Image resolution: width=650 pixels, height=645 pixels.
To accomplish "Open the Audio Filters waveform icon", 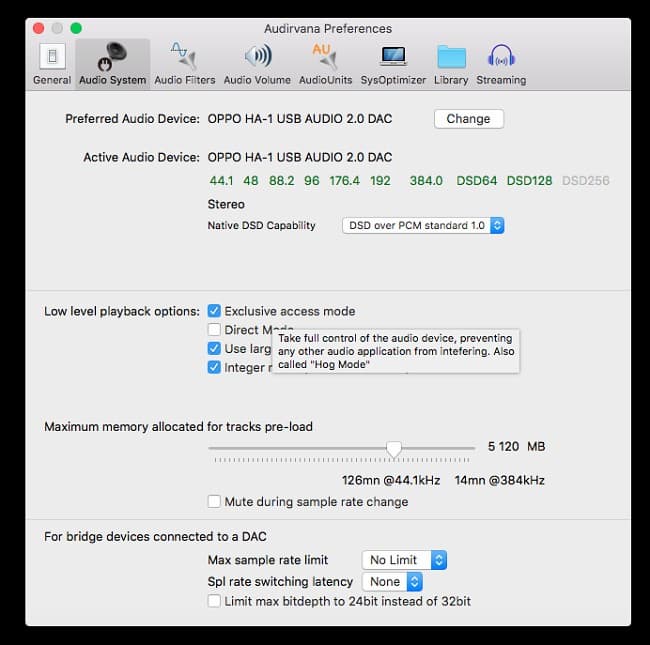I will pos(184,56).
